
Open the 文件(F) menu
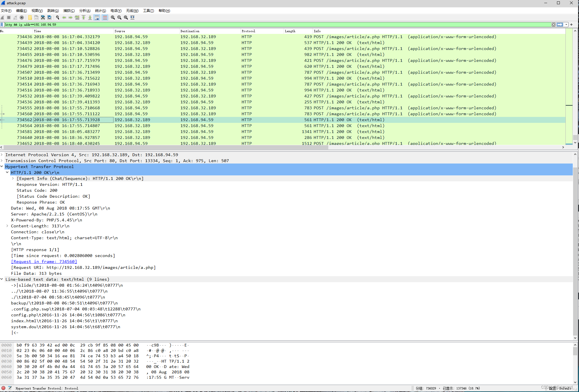[x=6, y=11]
